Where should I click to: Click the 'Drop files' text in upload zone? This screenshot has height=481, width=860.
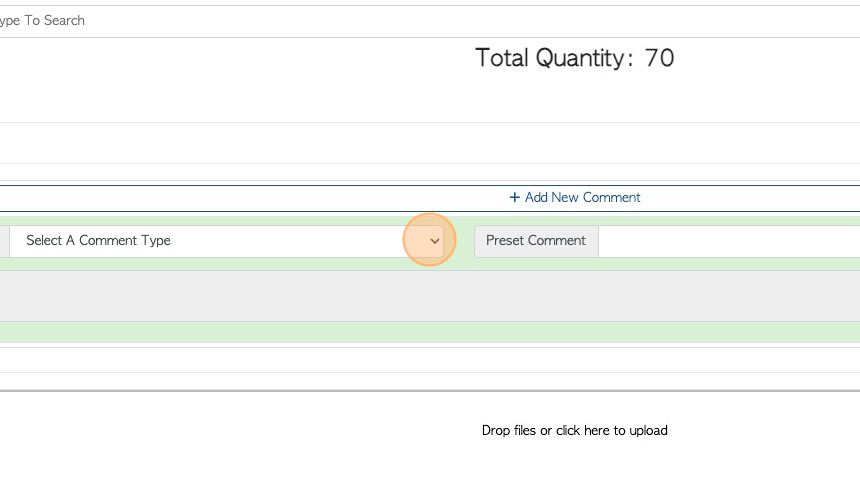pyautogui.click(x=509, y=431)
